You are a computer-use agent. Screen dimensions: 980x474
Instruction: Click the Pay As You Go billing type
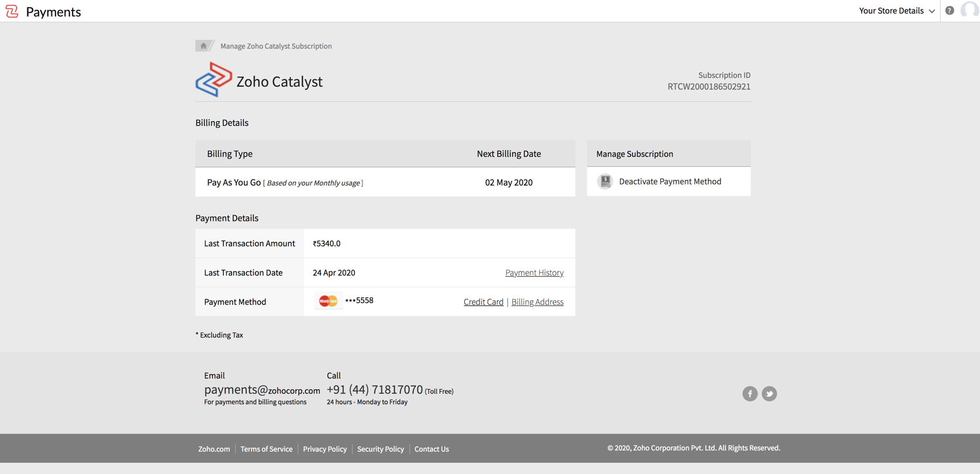[x=234, y=183]
